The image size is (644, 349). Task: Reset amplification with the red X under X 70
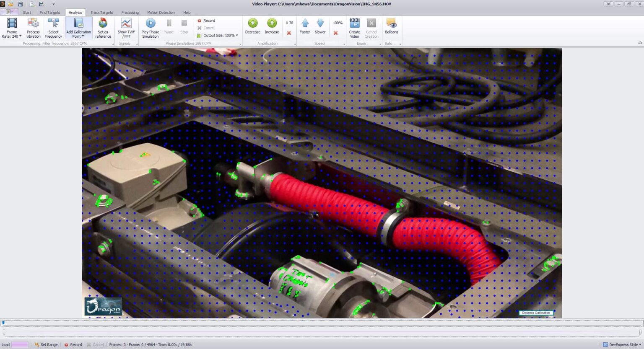(x=289, y=33)
